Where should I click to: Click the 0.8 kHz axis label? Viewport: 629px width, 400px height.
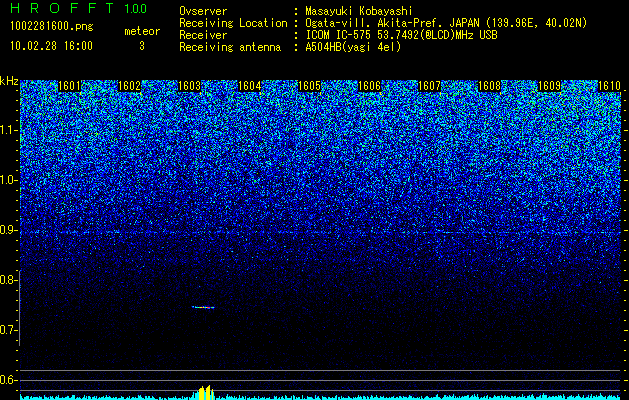(x=7, y=280)
